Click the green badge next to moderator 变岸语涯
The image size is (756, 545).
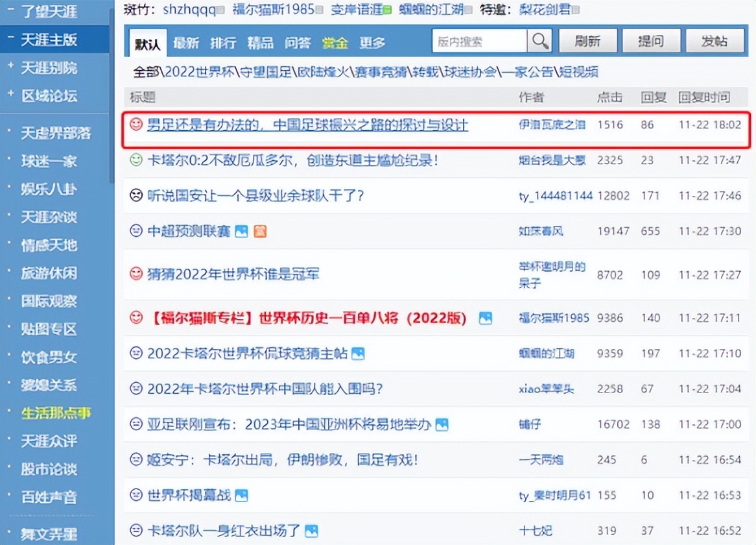click(387, 10)
